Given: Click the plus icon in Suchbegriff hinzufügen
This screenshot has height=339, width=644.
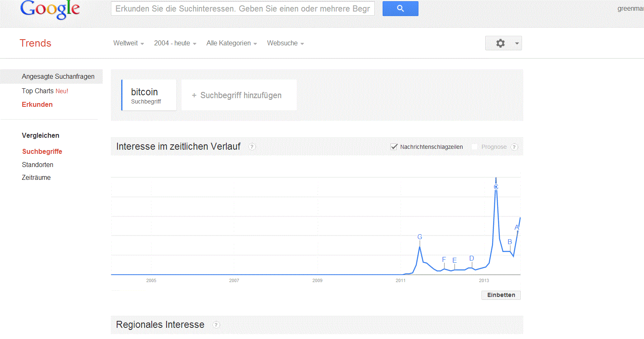Looking at the screenshot, I should tap(194, 95).
